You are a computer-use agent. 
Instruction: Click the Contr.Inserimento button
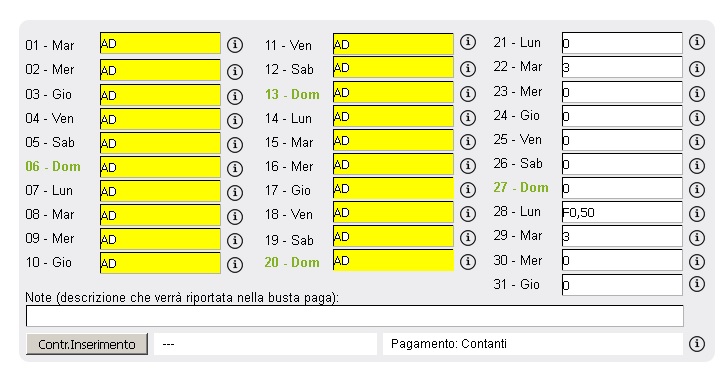click(87, 344)
